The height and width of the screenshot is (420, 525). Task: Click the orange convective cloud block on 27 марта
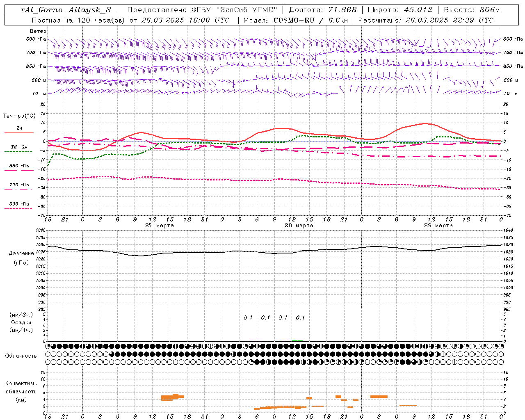tap(173, 397)
